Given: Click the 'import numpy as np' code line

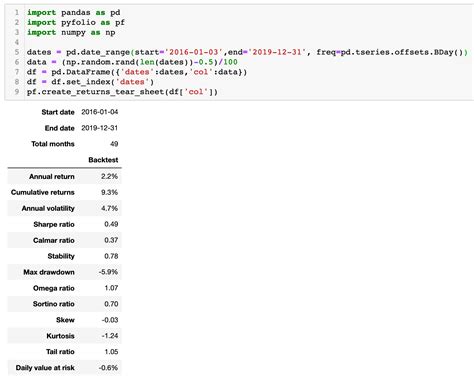Looking at the screenshot, I should point(71,33).
